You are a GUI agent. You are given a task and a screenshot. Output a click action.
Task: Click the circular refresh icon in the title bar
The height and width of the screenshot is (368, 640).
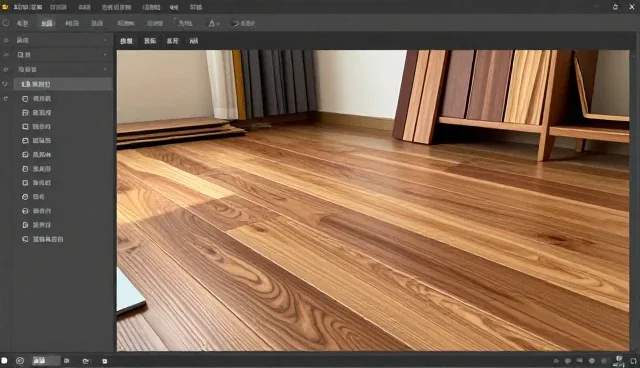615,7
